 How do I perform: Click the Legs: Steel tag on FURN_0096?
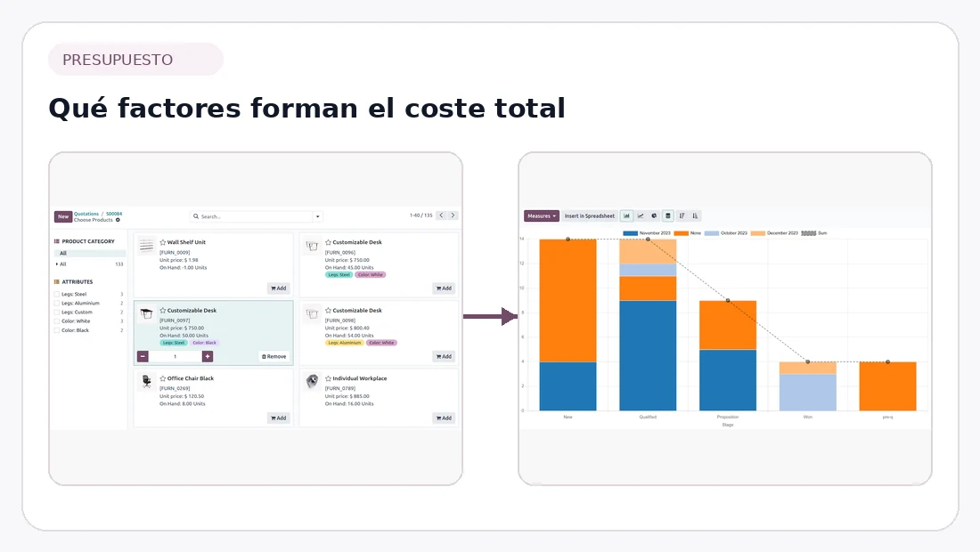(339, 275)
